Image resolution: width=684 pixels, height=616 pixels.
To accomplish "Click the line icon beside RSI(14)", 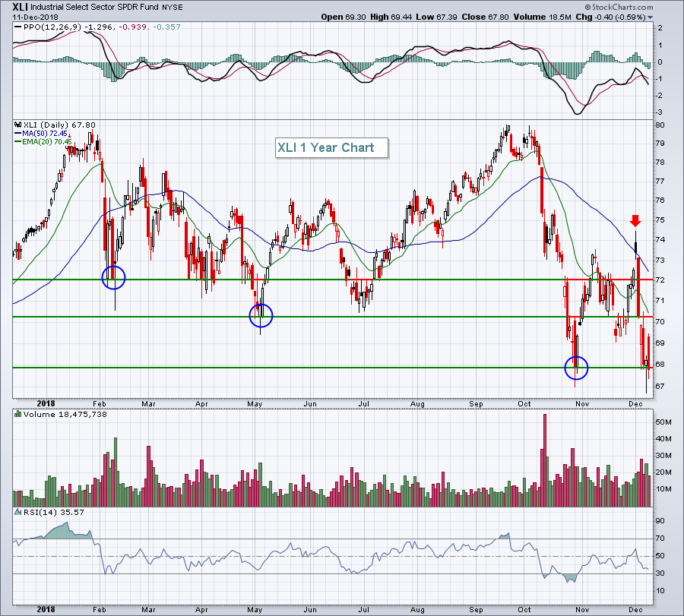I will [18, 512].
